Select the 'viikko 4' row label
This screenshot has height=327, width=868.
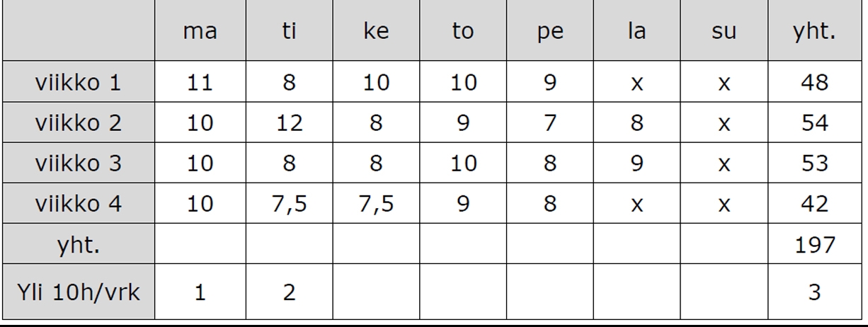click(x=79, y=204)
